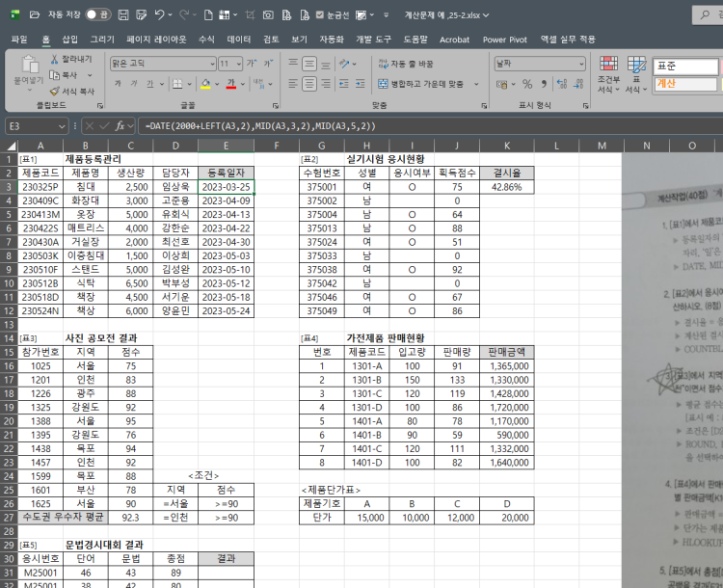Click the yellow fill color swatch
The width and height of the screenshot is (723, 588).
coord(206,84)
